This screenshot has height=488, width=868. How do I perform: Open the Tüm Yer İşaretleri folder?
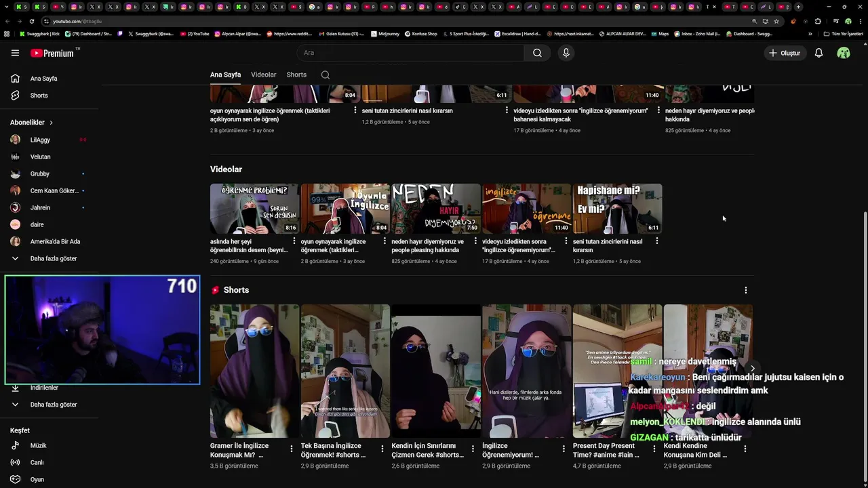click(x=843, y=33)
